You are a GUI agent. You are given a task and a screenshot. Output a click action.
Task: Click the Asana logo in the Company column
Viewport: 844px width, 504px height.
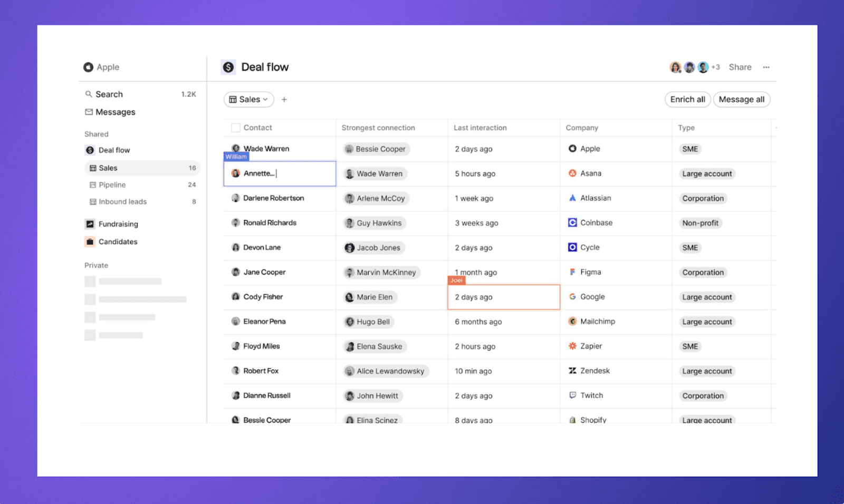[572, 173]
